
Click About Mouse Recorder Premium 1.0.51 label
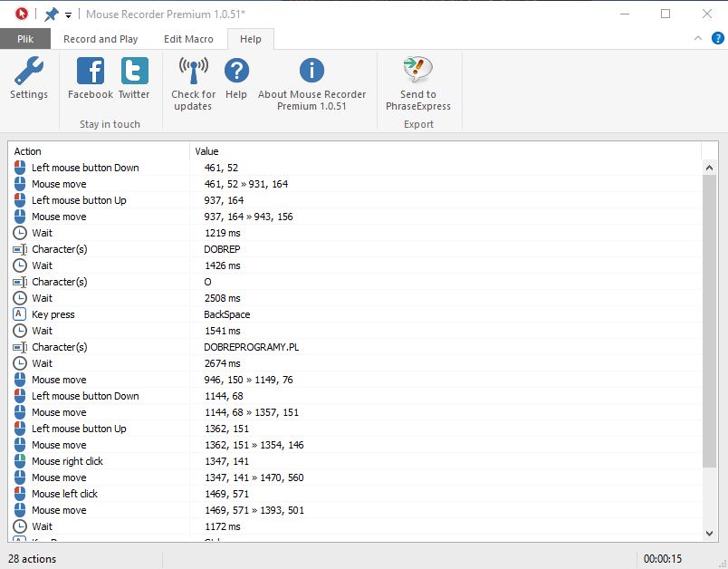pyautogui.click(x=312, y=101)
